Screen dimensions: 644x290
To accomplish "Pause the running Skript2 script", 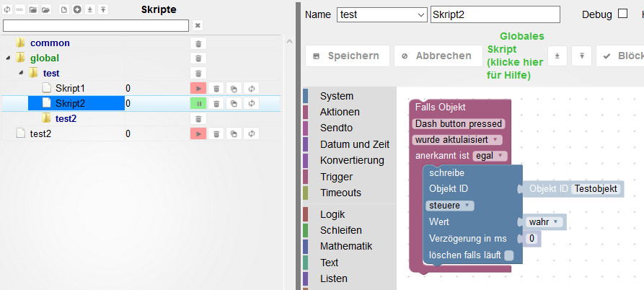I will (198, 103).
